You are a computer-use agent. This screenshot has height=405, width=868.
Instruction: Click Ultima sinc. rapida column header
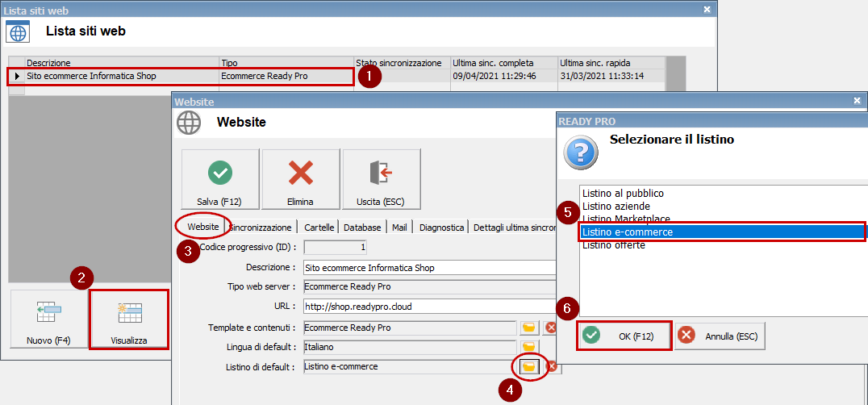[611, 63]
